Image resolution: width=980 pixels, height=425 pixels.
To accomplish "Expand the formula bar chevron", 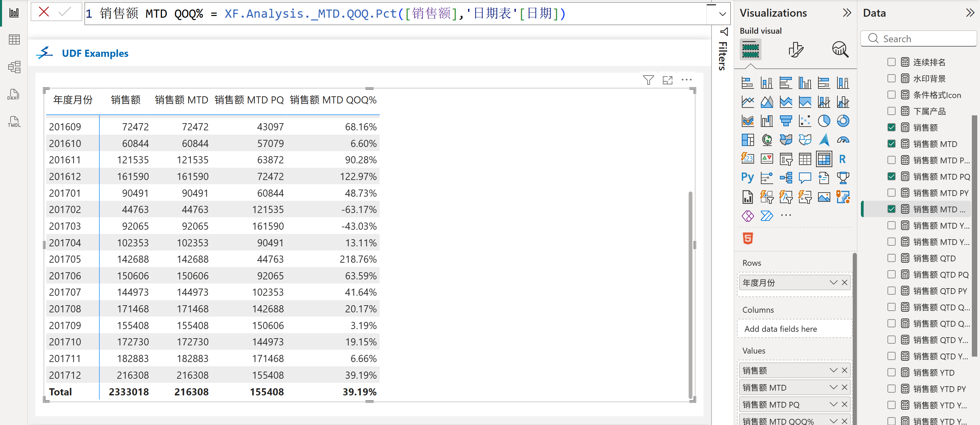I will tap(722, 14).
